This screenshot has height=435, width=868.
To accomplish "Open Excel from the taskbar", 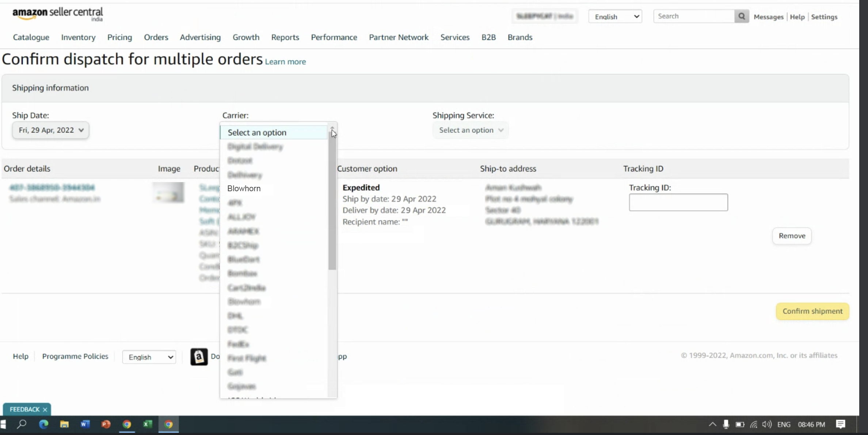I will tap(148, 424).
